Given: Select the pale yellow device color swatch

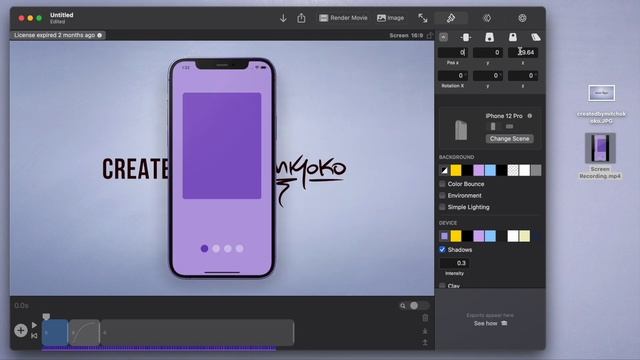Looking at the screenshot, I should [524, 236].
